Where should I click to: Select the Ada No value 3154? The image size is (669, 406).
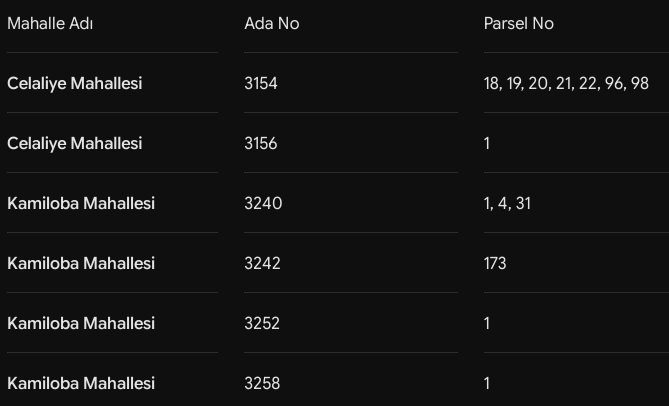[261, 83]
